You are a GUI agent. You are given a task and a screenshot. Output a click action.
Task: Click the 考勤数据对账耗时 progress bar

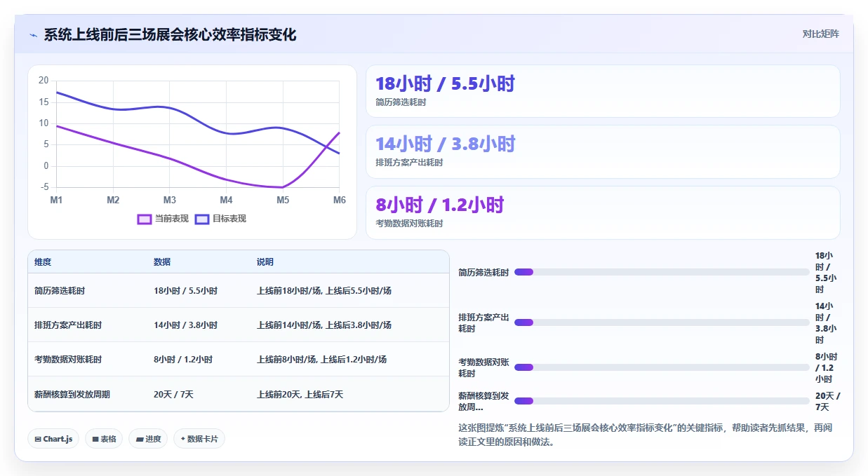[662, 367]
